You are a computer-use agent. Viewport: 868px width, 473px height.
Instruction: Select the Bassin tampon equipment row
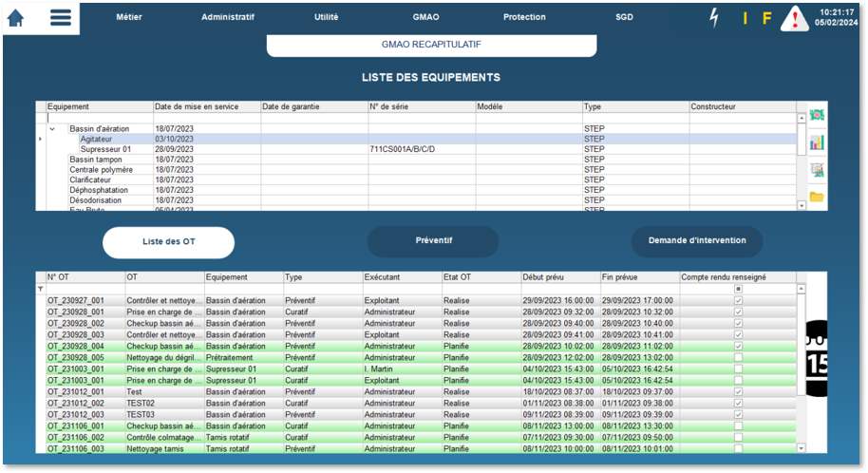(x=421, y=160)
